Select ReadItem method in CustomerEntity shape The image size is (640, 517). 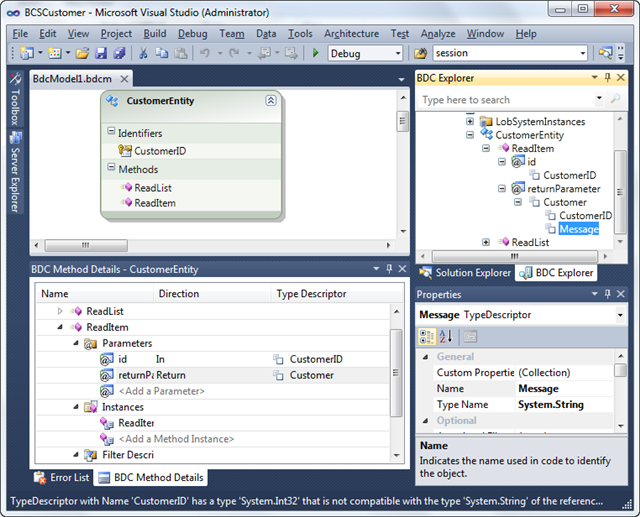(x=155, y=203)
